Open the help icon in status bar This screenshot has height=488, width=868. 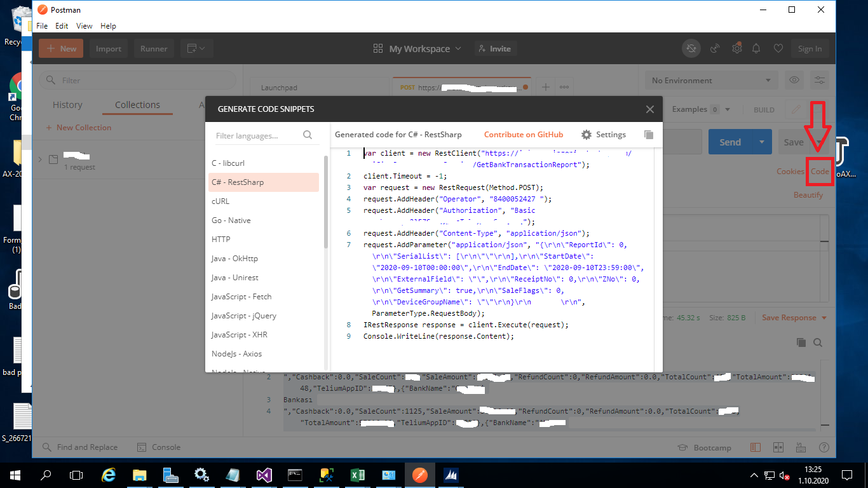824,447
